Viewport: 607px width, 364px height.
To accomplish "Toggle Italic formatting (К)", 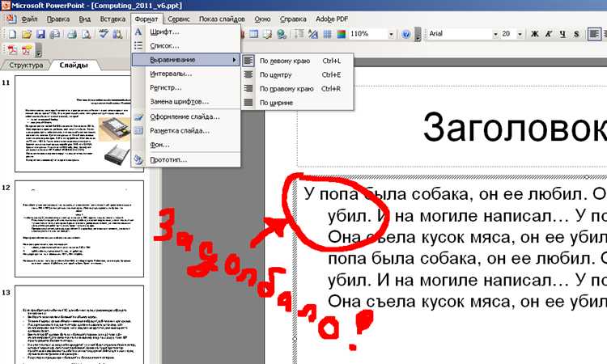I will (549, 34).
